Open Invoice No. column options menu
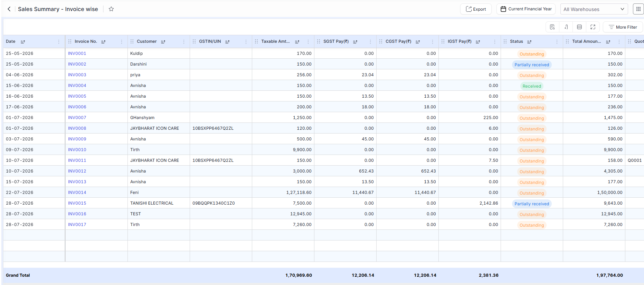The image size is (644, 285). pos(122,42)
